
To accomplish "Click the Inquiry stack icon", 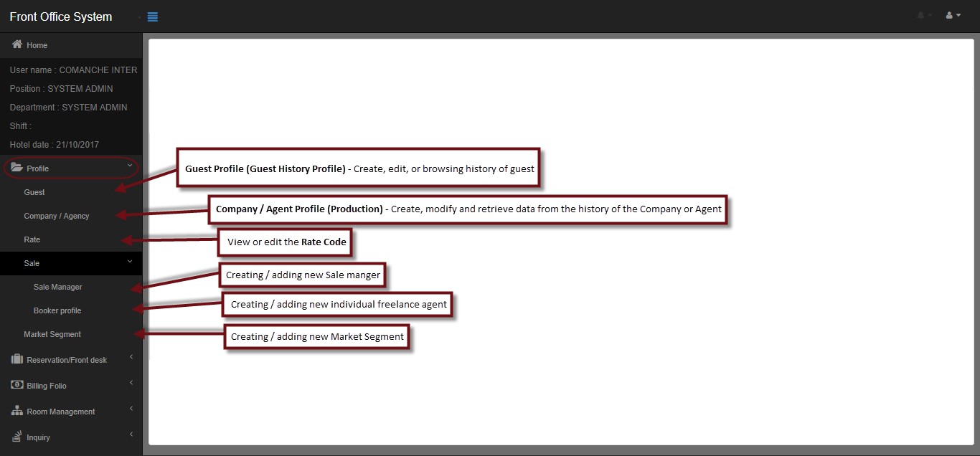I will 17,437.
